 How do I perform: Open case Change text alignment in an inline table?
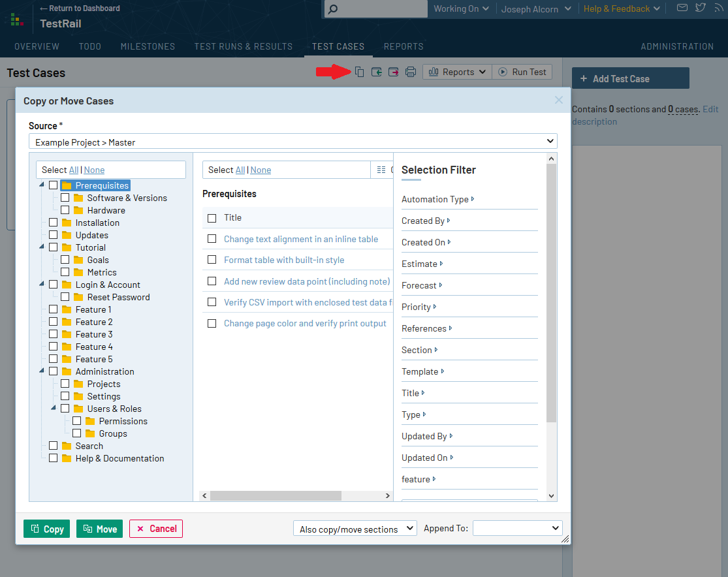(301, 239)
